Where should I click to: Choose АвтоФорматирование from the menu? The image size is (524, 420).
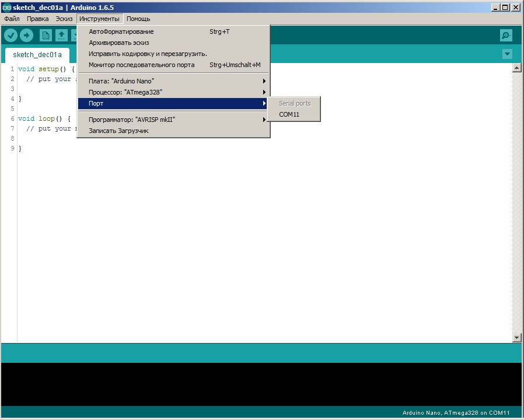173,32
